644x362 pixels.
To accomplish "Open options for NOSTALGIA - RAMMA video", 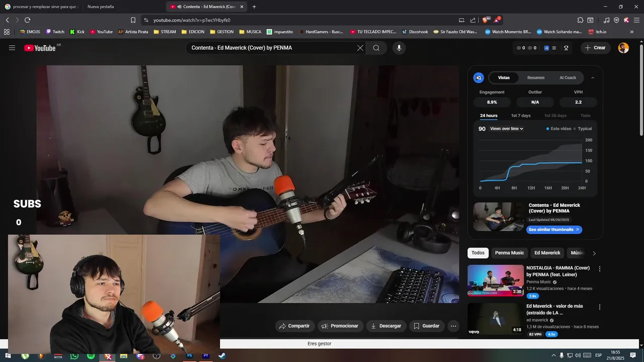I will coord(599,269).
